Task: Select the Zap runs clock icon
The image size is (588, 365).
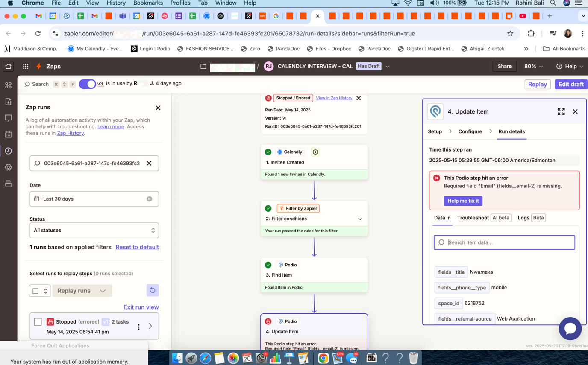Action: pos(8,151)
